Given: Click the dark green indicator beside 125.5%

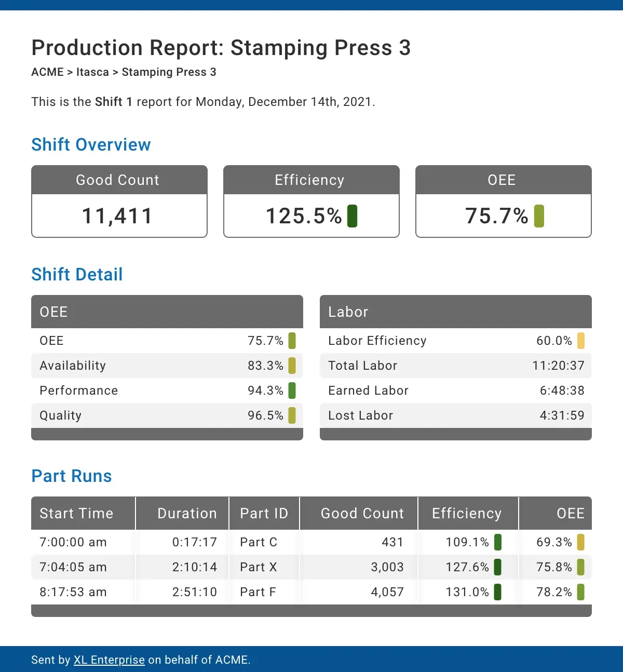Looking at the screenshot, I should [x=352, y=216].
